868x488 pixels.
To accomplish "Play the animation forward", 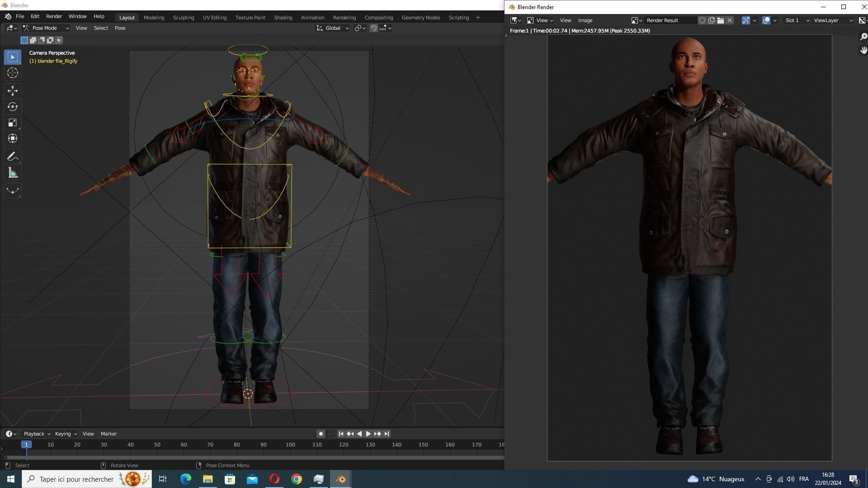I will (x=368, y=434).
